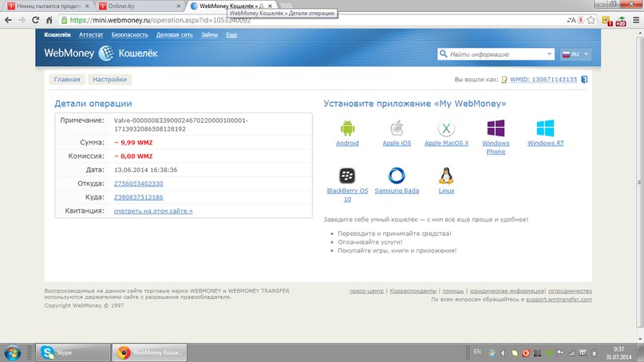
Task: Switch to the Onliner.by browser tab
Action: 140,6
